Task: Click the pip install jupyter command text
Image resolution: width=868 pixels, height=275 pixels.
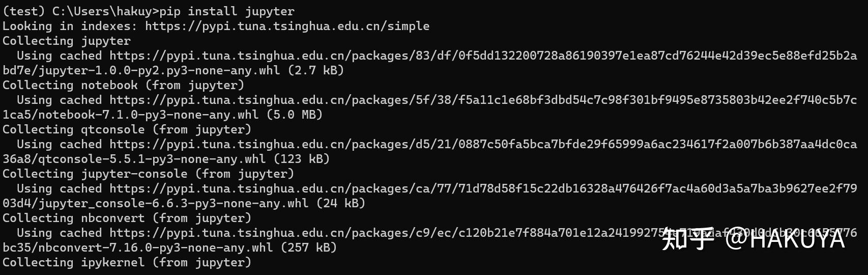Action: 227,11
